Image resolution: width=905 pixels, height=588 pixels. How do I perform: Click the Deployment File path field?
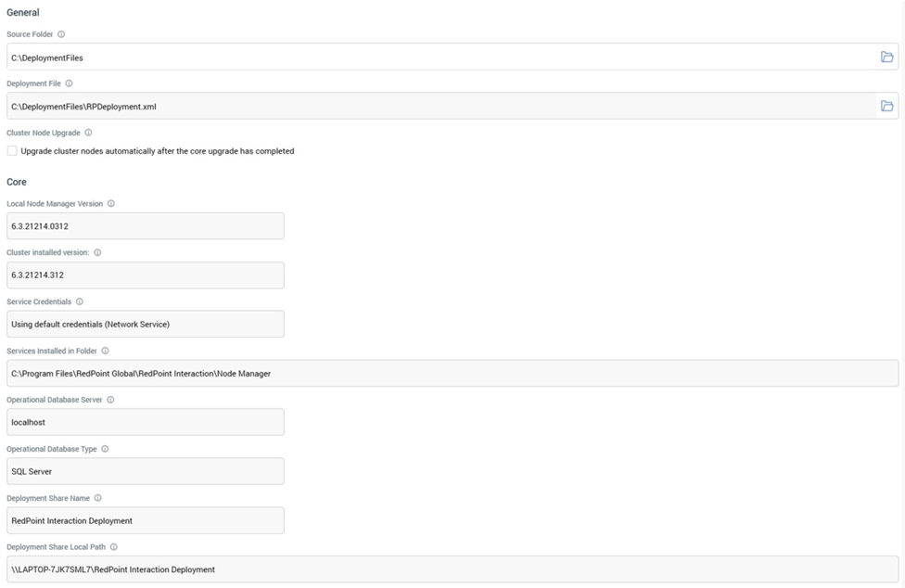436,106
